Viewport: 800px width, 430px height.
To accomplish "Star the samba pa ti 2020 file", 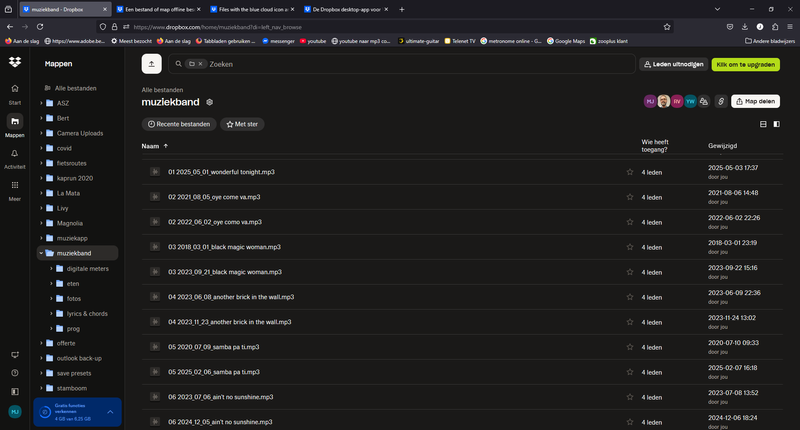I will (630, 346).
